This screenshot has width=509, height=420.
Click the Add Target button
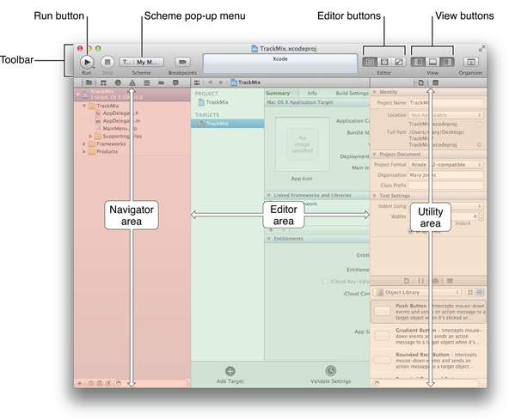point(230,374)
